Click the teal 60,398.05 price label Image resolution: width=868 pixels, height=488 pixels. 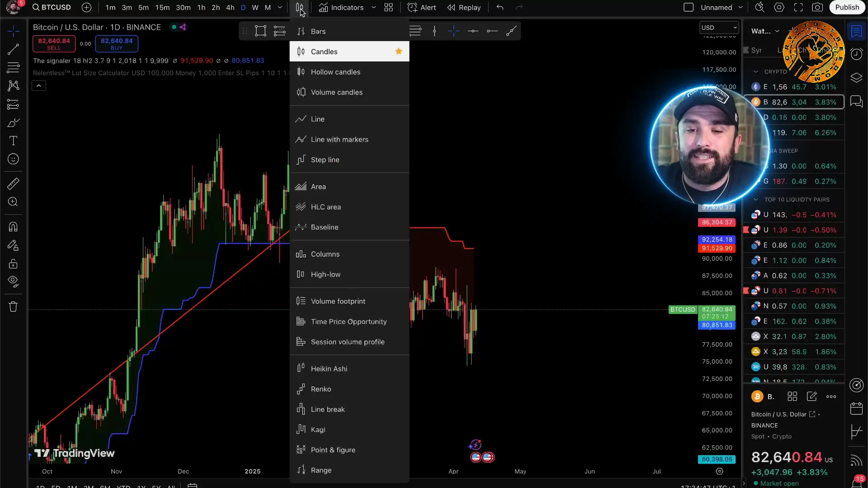pos(717,459)
